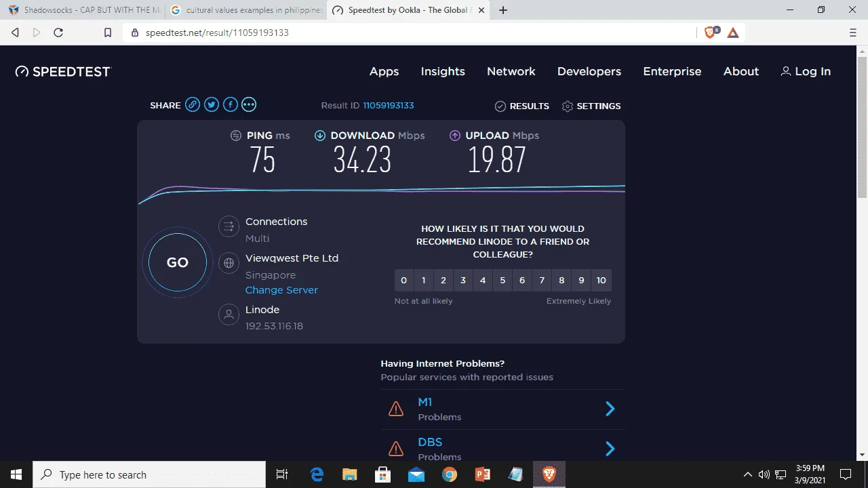Start test with GO button
Screen dimensions: 868x488
click(178, 263)
